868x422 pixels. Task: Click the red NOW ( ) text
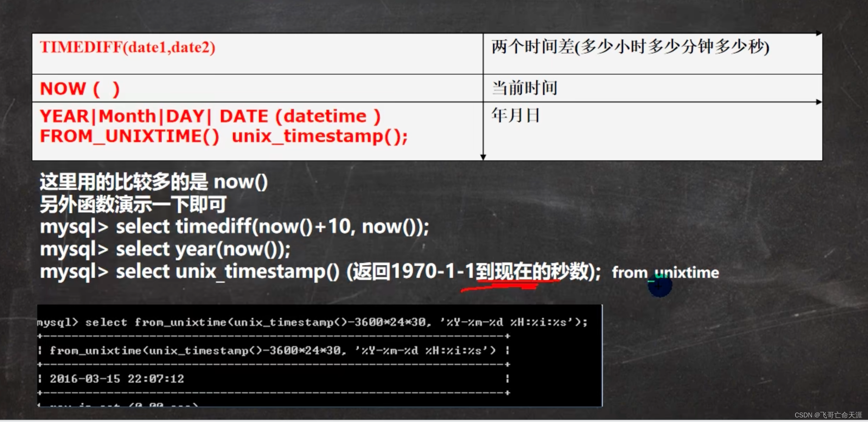(80, 89)
